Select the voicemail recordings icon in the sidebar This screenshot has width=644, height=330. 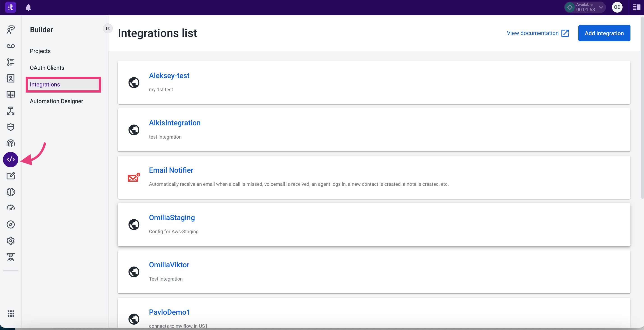(x=11, y=46)
